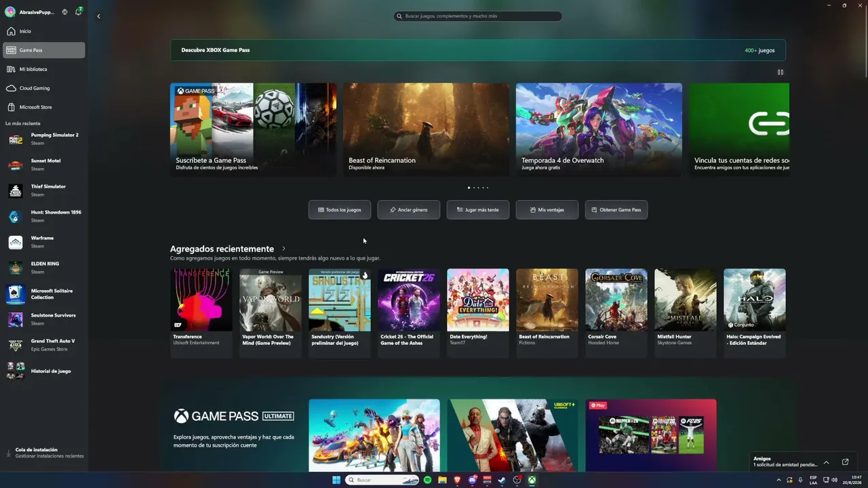868x488 pixels.
Task: Open the EA Play promo card
Action: (651, 435)
